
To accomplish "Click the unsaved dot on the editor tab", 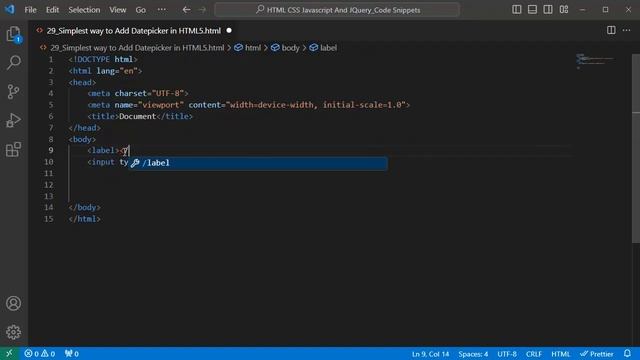I will 229,30.
